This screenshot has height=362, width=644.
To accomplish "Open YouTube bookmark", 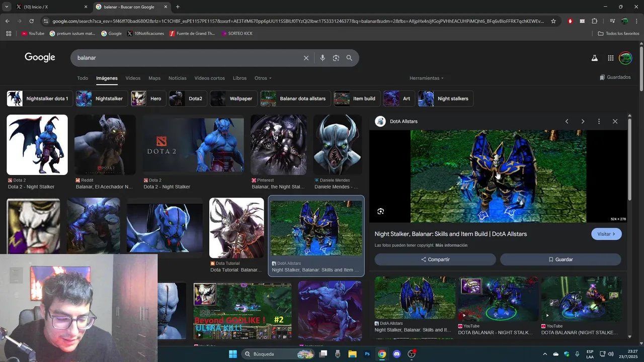I will (x=33, y=33).
